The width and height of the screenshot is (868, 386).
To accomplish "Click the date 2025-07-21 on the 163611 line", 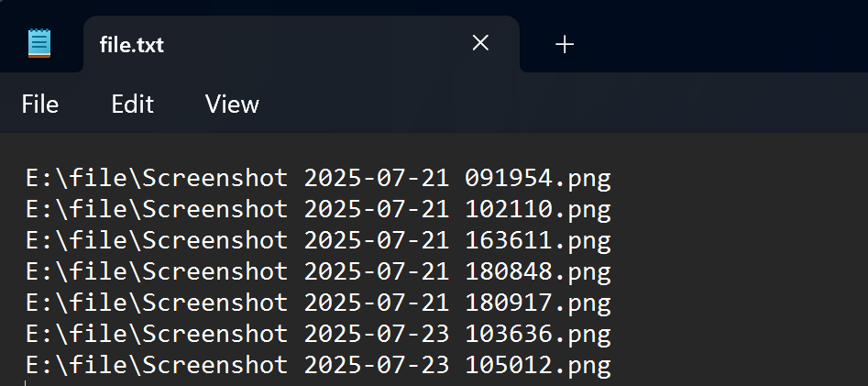I will click(x=376, y=240).
